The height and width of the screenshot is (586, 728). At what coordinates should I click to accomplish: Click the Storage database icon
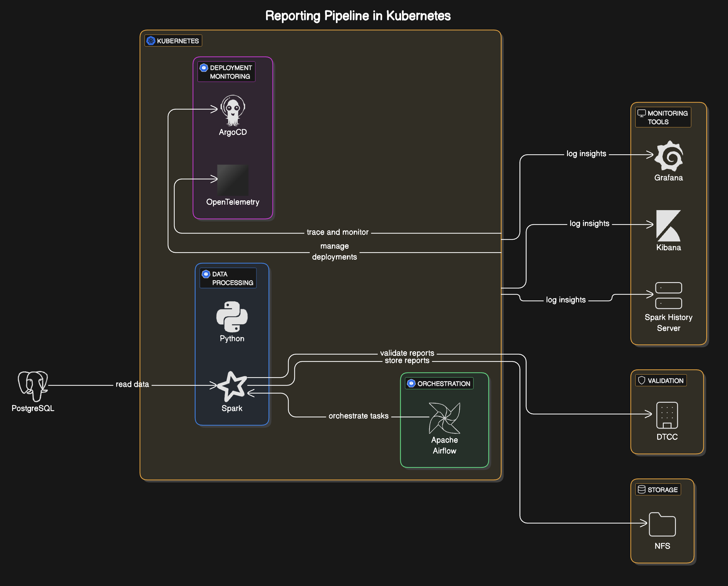[642, 489]
